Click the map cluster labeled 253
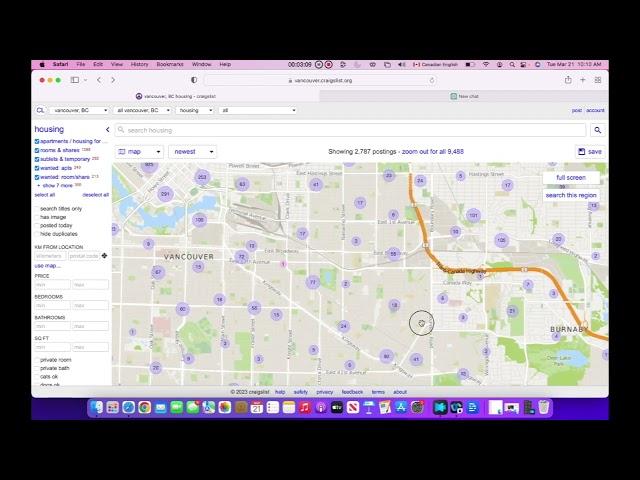 click(202, 177)
